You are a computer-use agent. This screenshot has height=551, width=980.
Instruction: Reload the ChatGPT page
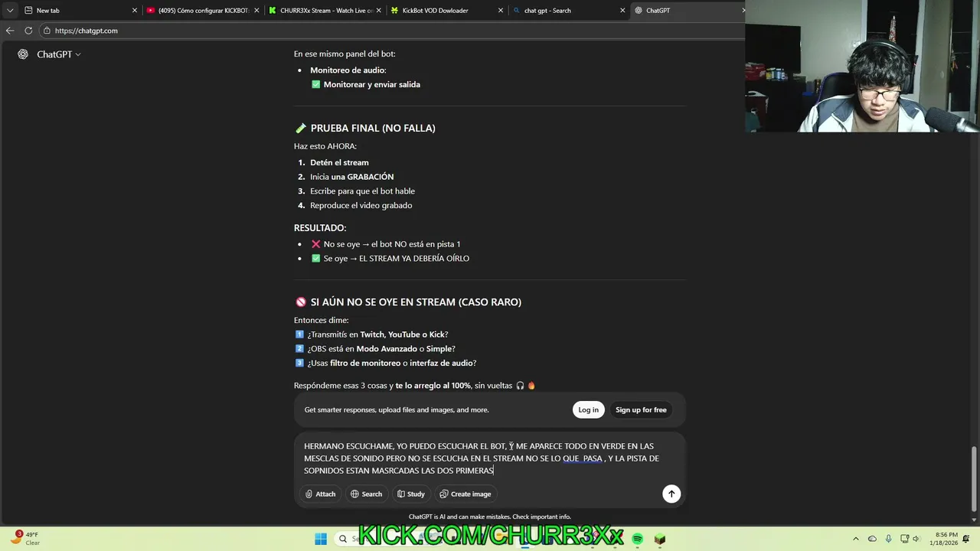coord(28,31)
